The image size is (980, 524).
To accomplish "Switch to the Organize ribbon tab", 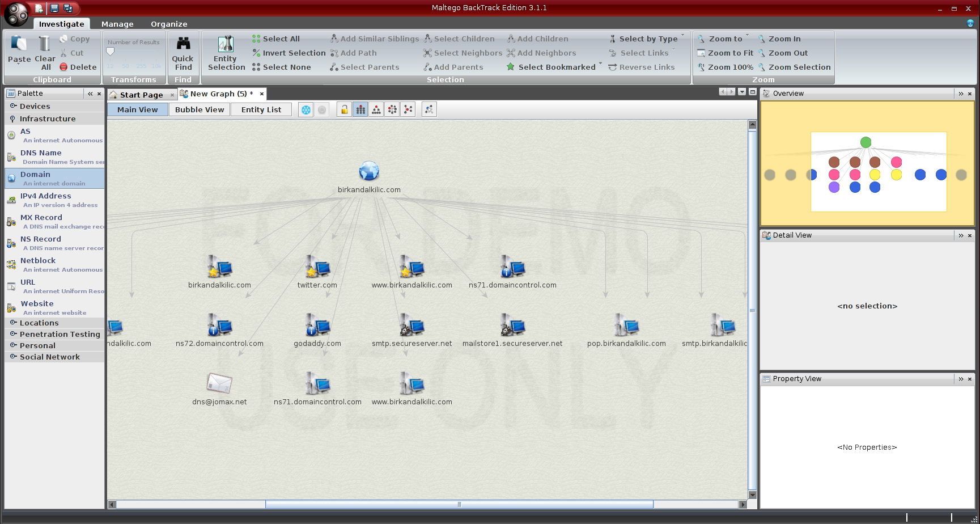I will tap(169, 24).
